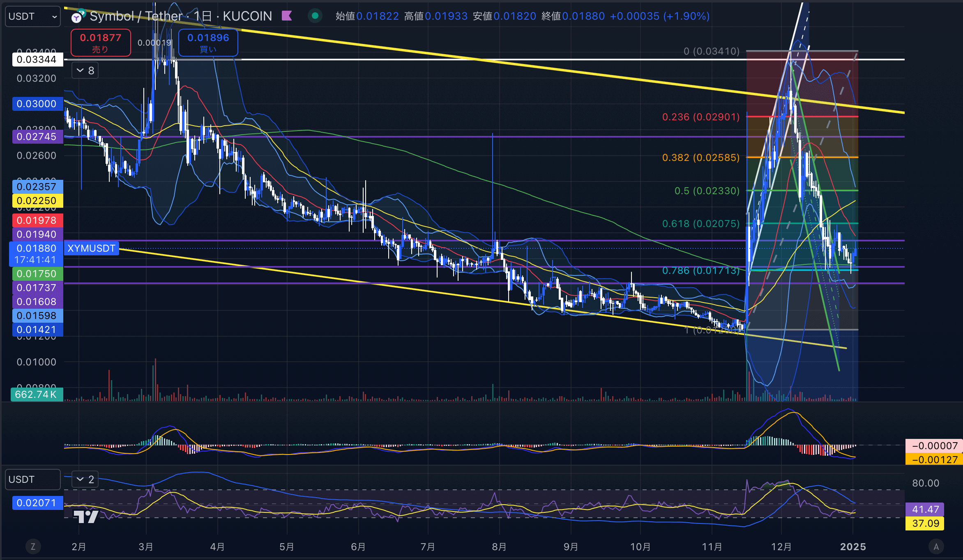The width and height of the screenshot is (963, 560).
Task: Open the USDT dropdown in RSI pane
Action: (33, 480)
